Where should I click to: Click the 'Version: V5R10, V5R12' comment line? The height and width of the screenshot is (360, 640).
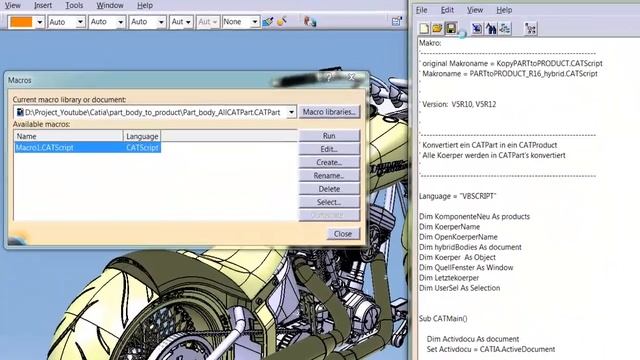459,104
